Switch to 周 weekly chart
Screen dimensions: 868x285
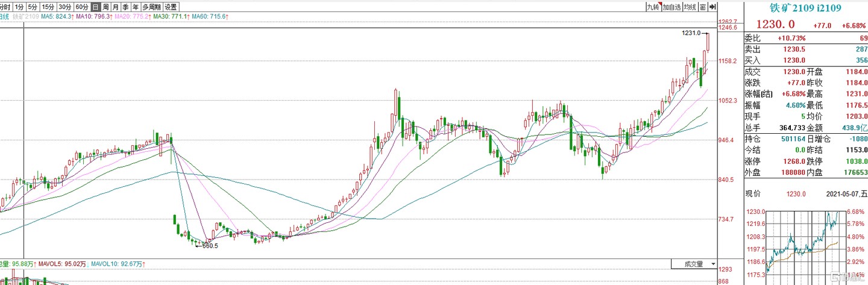click(x=105, y=7)
